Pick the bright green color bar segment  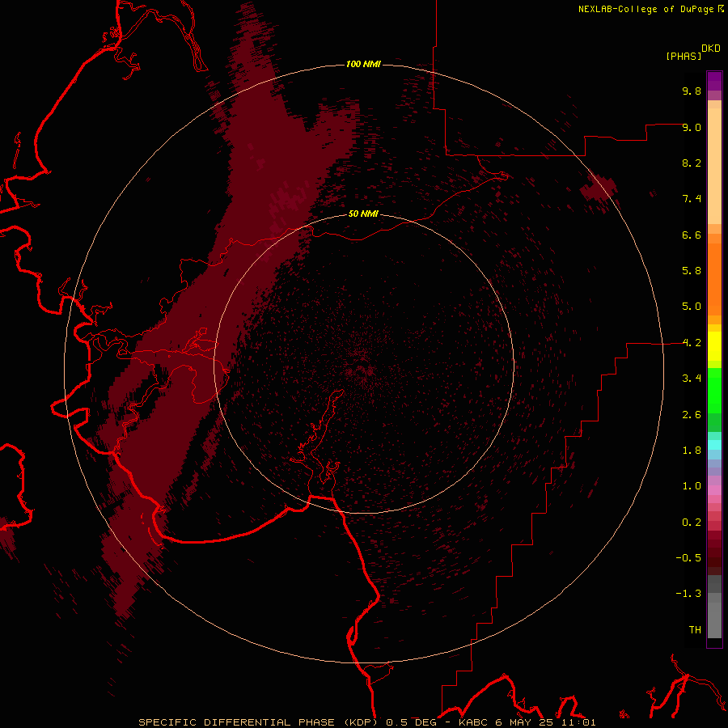tap(714, 390)
